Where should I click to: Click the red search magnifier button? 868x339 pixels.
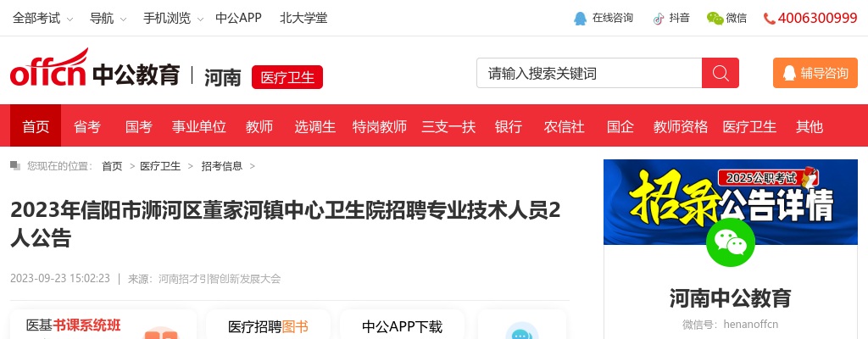[721, 73]
